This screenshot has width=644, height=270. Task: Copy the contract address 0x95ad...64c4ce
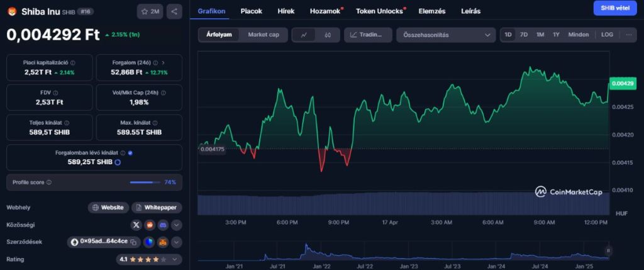(133, 242)
